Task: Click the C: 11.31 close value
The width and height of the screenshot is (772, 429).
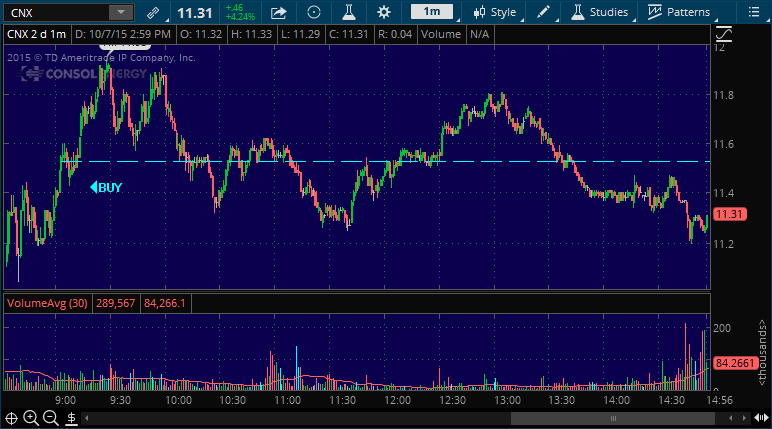Action: pos(349,34)
